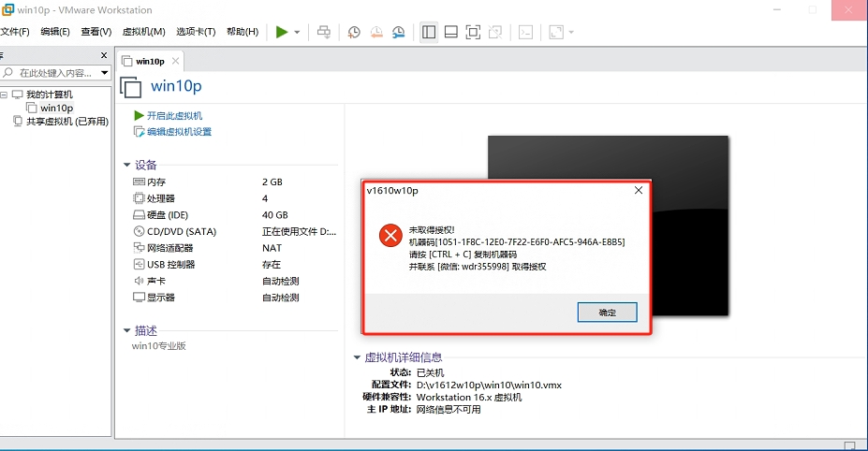Screen dimensions: 868x451
Task: Select the 内存 device row
Action: point(235,182)
